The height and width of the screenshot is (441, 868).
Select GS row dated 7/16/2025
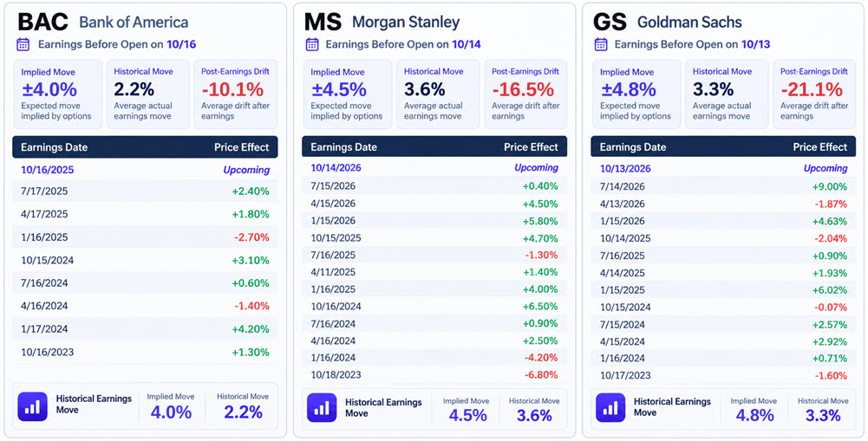(x=723, y=256)
